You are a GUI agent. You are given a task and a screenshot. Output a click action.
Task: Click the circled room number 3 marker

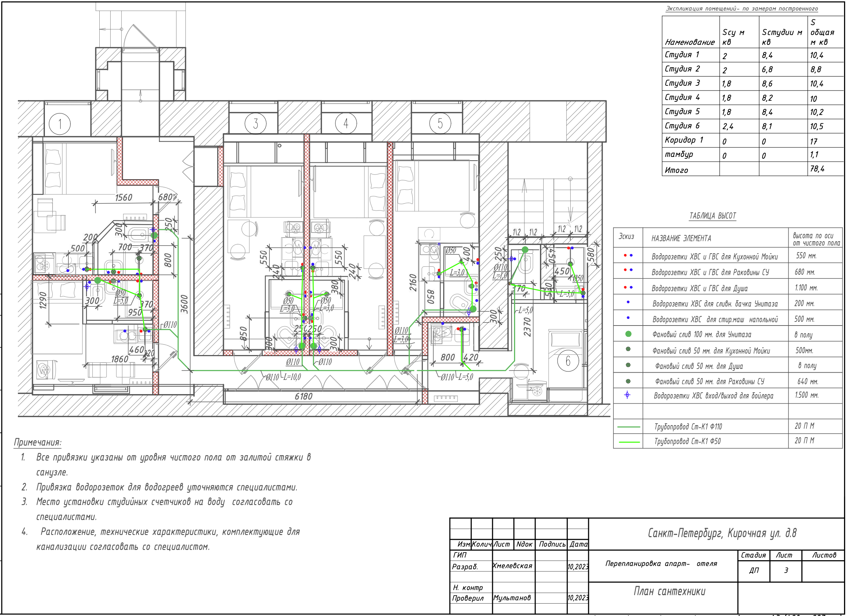coord(256,123)
